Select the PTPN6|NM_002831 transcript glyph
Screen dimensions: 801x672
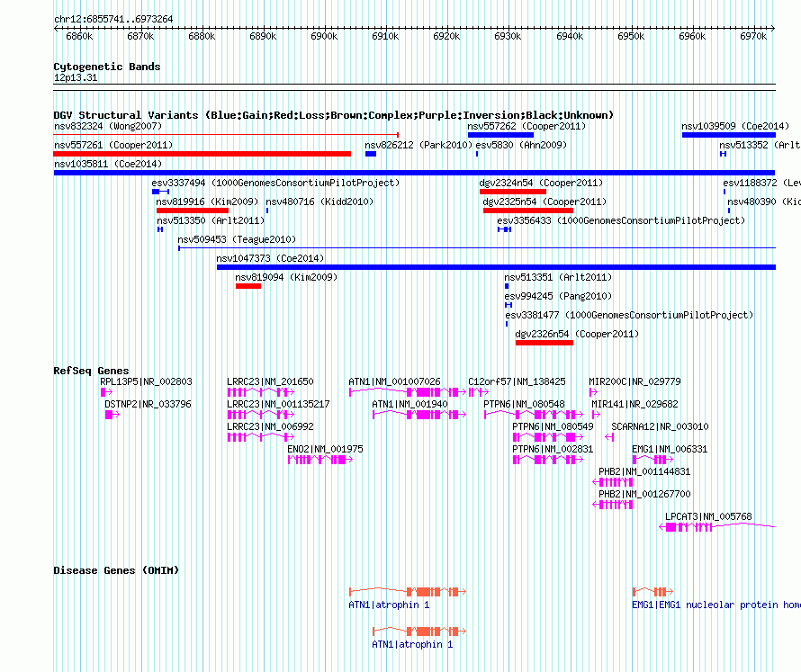coord(548,460)
